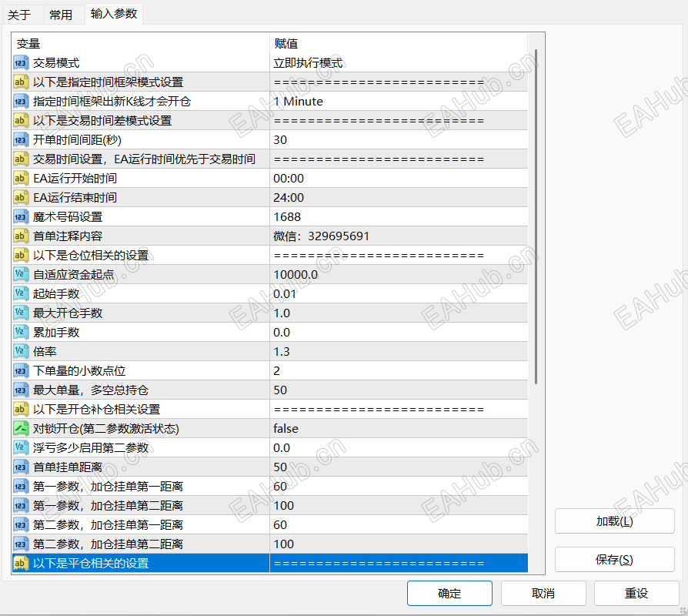
Task: Click the string icon beside 以下是指定时间框架模式设置
Action: coord(20,82)
